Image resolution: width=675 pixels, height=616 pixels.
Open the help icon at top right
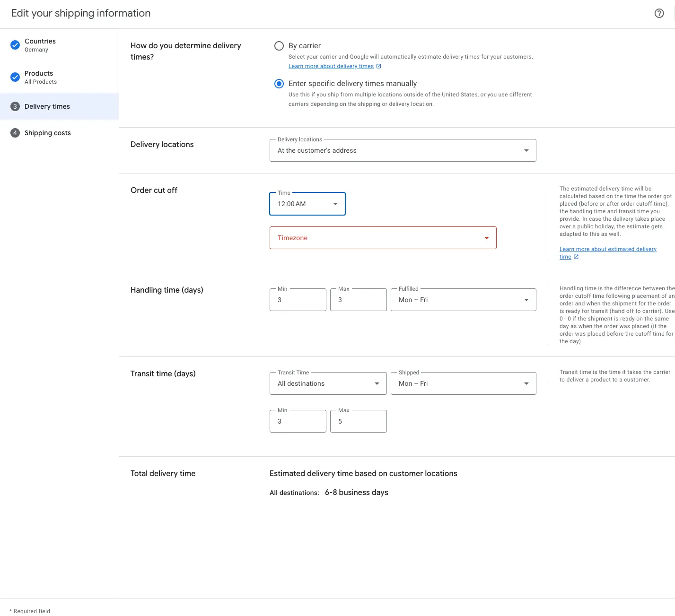(659, 13)
